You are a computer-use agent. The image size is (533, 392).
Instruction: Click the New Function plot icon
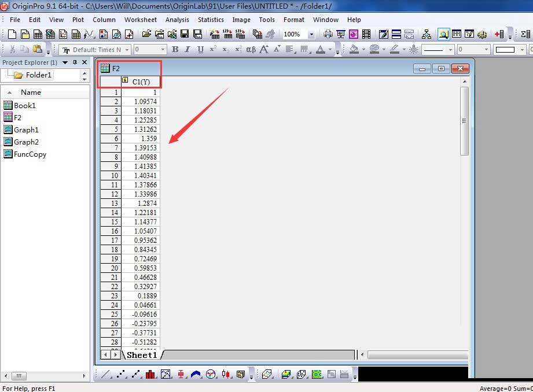pos(89,34)
